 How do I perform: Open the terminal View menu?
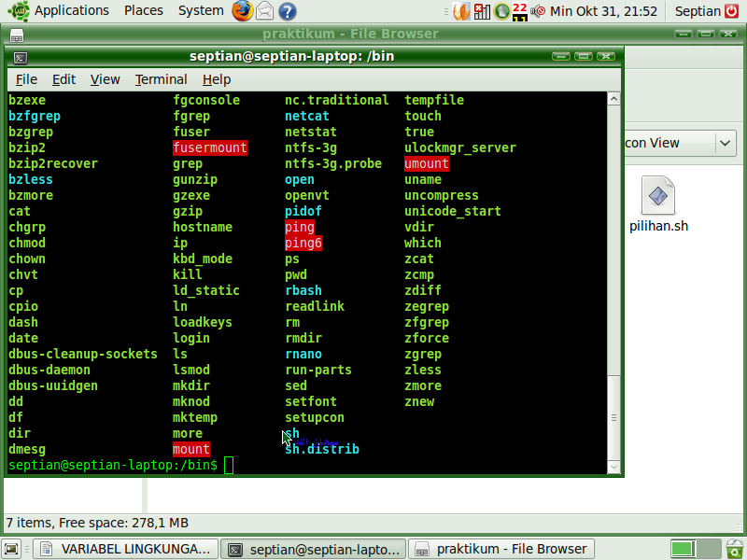click(x=105, y=79)
